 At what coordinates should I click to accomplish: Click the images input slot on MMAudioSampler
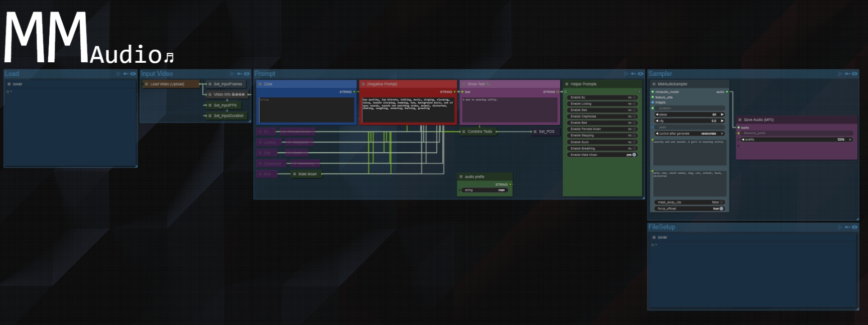click(x=653, y=102)
